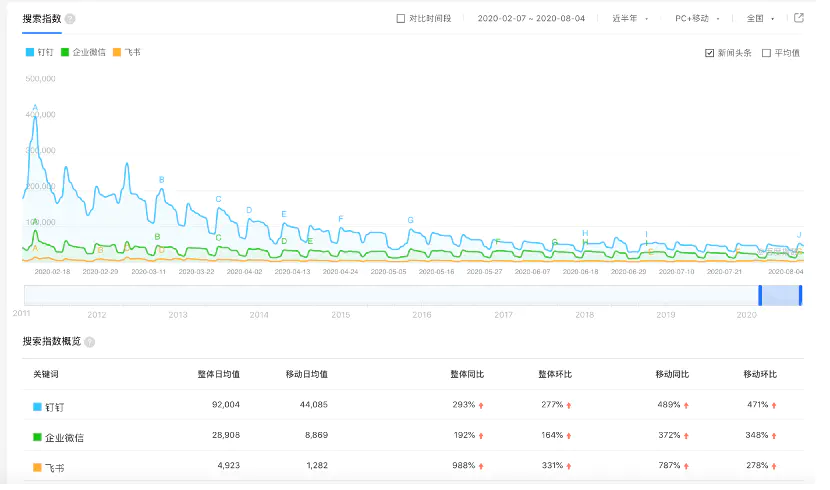The width and height of the screenshot is (830, 490).
Task: Click the green 企业微信 swatch in the table
Action: (37, 437)
